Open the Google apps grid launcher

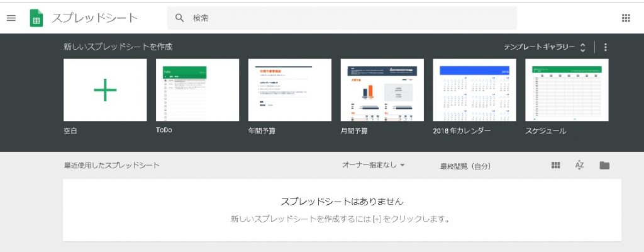pos(626,18)
